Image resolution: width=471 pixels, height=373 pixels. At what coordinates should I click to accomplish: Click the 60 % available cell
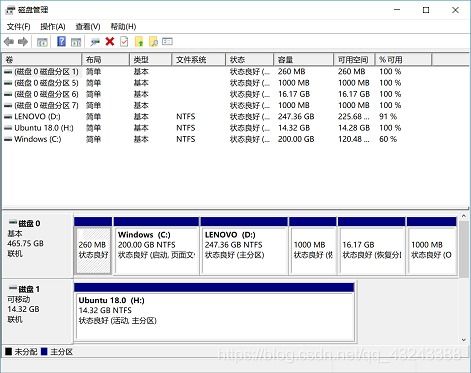click(388, 139)
